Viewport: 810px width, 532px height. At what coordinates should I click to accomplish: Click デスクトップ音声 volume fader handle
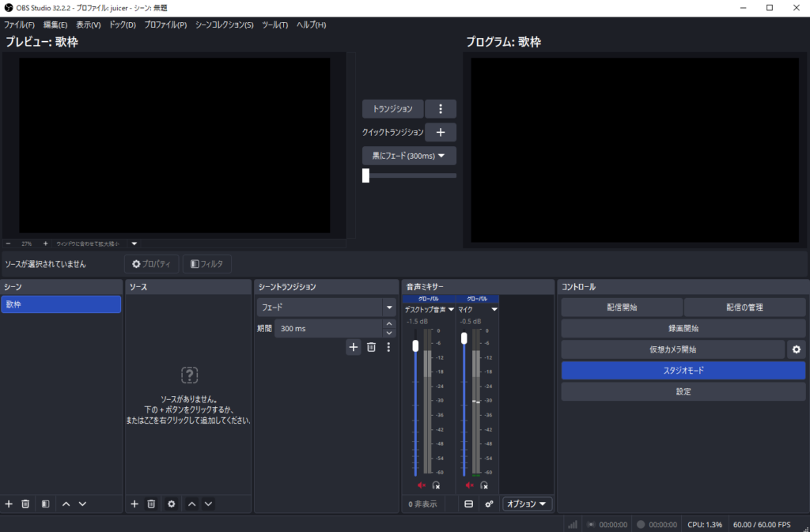tap(415, 345)
